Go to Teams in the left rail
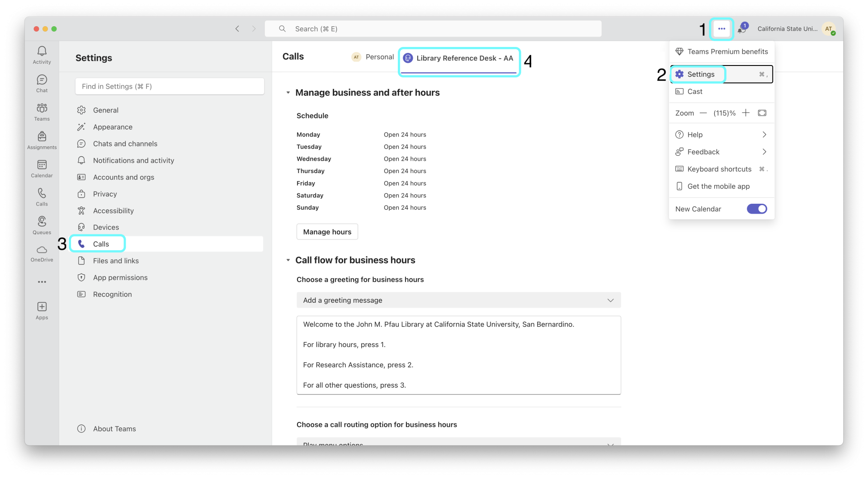This screenshot has height=478, width=868. (42, 112)
